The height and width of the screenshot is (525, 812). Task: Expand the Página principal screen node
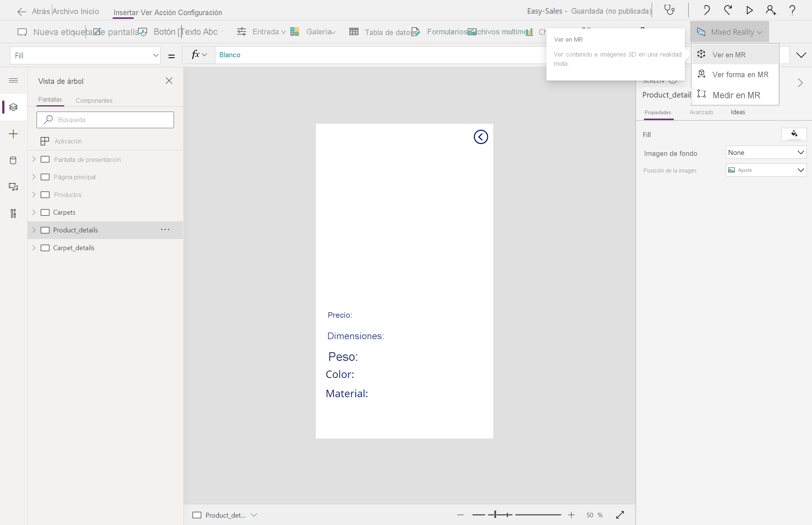click(x=34, y=177)
